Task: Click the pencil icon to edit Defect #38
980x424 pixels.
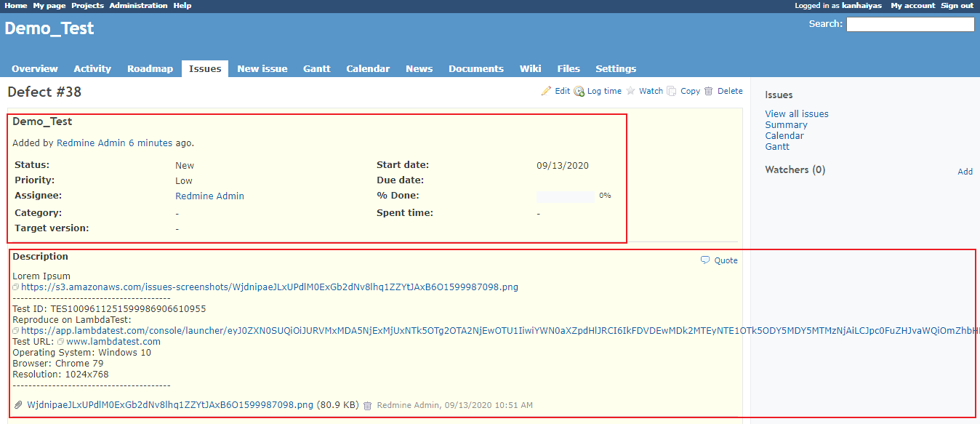Action: [547, 90]
